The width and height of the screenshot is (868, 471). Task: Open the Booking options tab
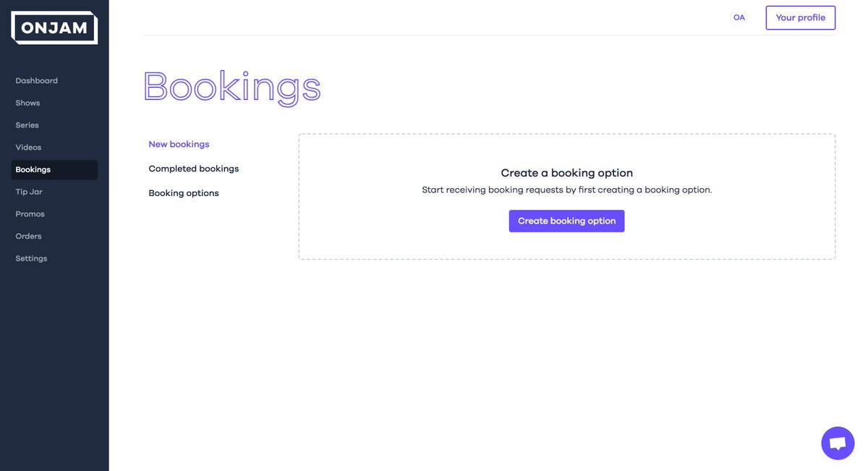click(183, 192)
